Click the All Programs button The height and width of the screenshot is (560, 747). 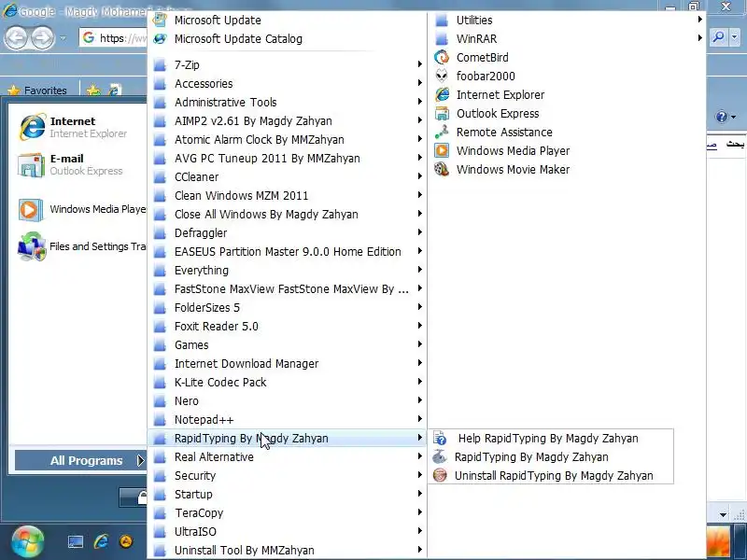[80, 460]
